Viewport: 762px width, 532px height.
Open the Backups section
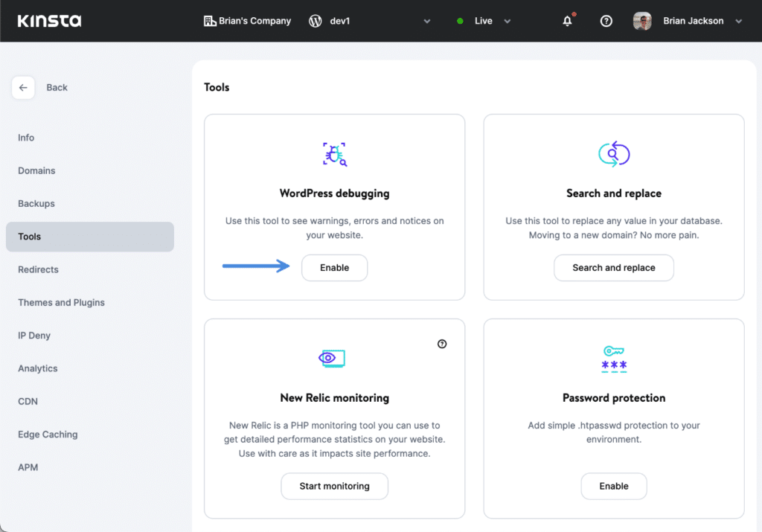[x=36, y=204]
